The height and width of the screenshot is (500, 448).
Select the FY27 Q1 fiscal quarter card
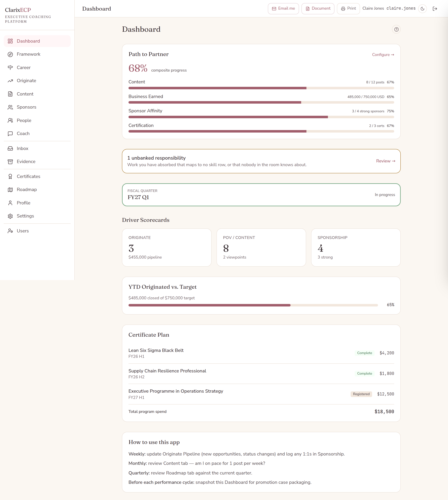pos(261,195)
